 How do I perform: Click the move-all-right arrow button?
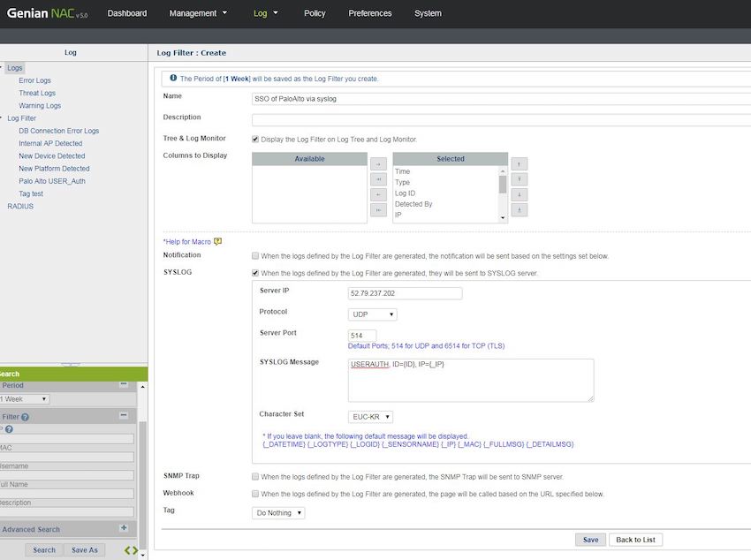point(378,179)
